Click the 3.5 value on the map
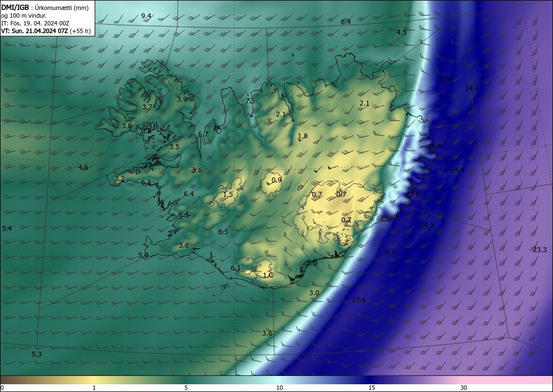Viewport: 553px width, 392px height. (x=174, y=147)
